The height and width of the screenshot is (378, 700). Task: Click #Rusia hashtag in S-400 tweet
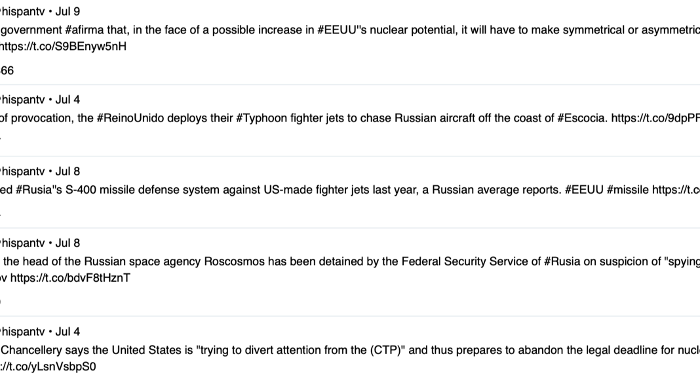pos(36,190)
